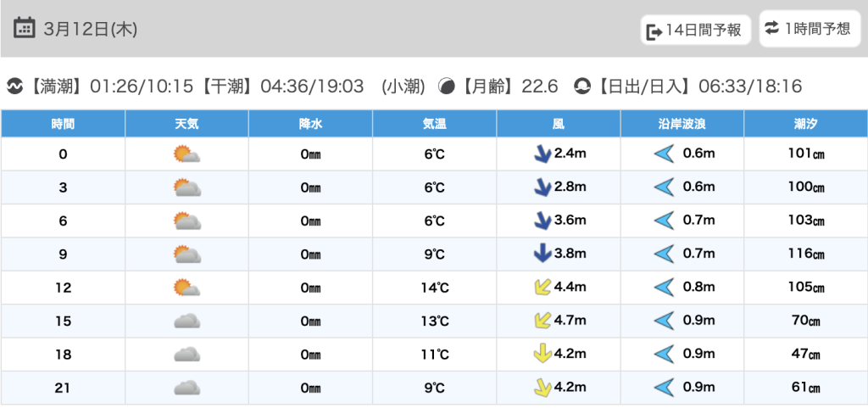Select the 天気 column header
Viewport: 868px width, 408px height.
tap(186, 124)
